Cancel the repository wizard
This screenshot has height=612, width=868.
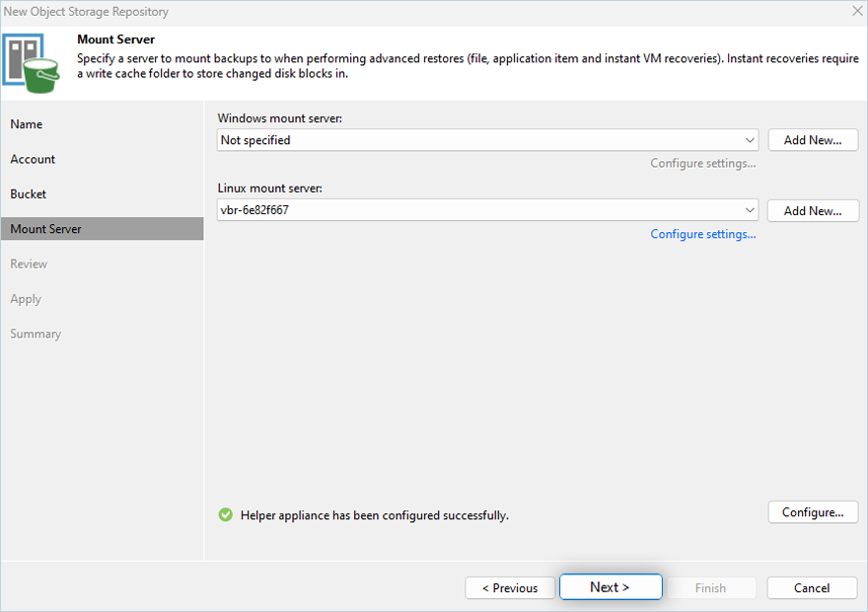tap(812, 587)
